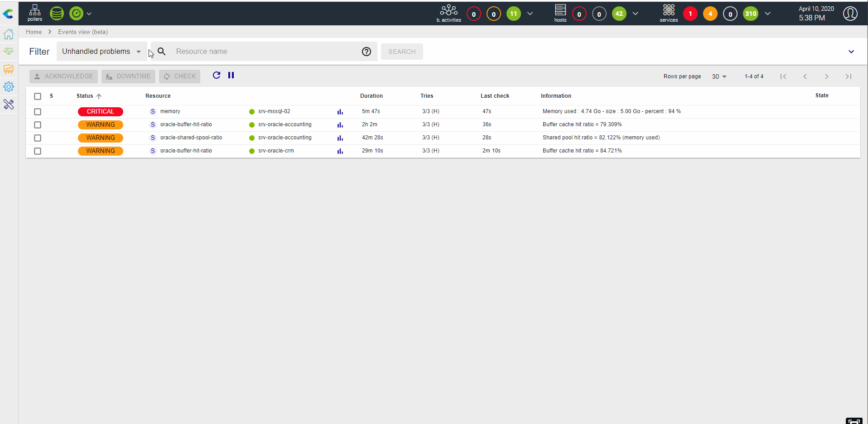Open Monitoring heartbeat sidebar icon
This screenshot has width=868, height=424.
click(x=9, y=51)
